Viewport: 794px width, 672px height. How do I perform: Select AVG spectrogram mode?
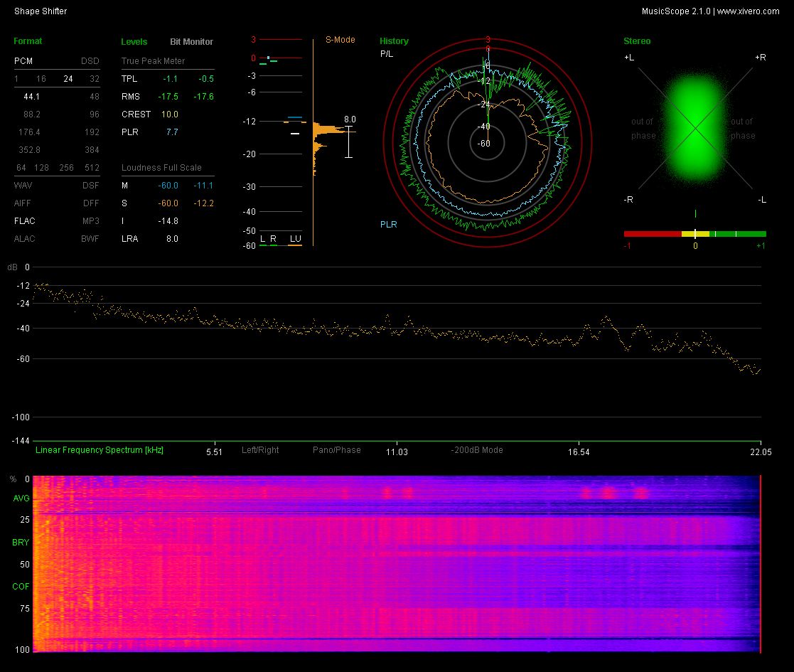pyautogui.click(x=21, y=498)
